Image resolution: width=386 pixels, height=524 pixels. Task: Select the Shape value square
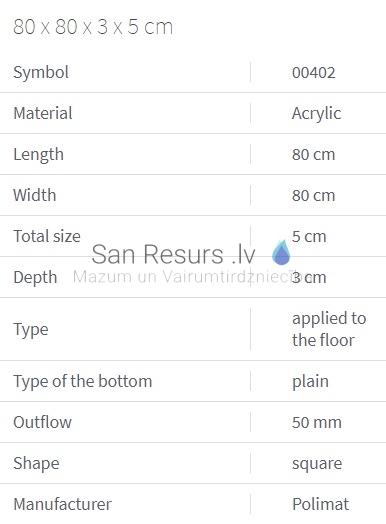click(317, 464)
